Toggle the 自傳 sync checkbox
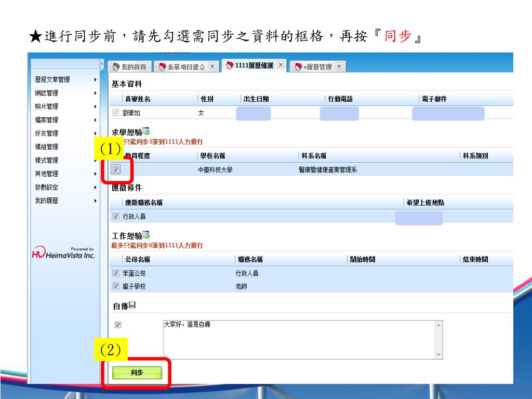The height and width of the screenshot is (399, 532). [x=118, y=325]
